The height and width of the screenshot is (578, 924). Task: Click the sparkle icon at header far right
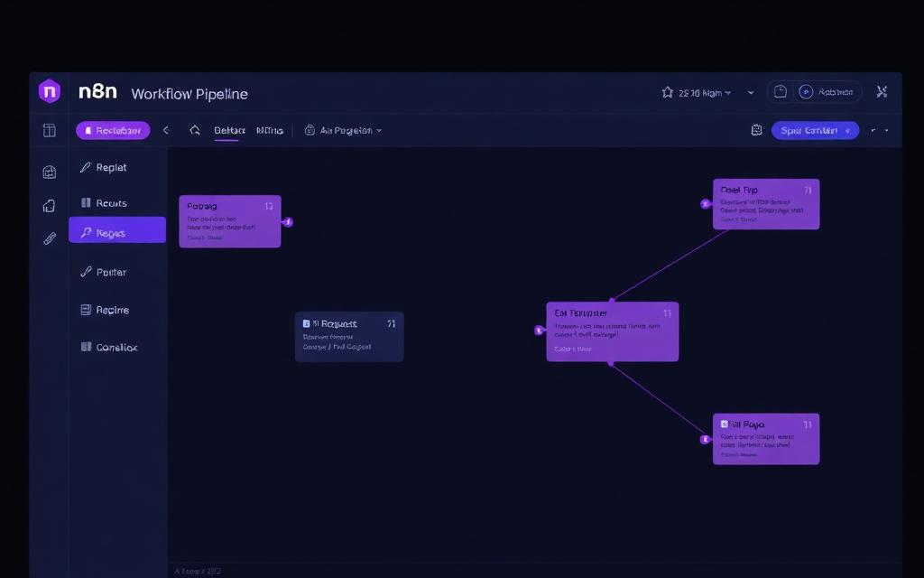[882, 91]
